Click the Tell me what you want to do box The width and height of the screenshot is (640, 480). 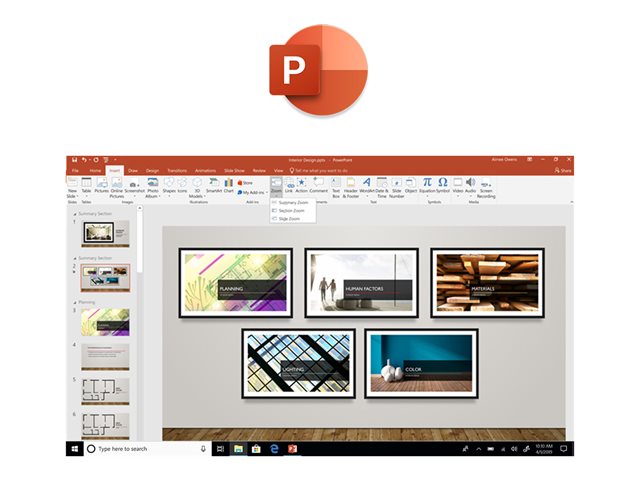click(x=319, y=171)
